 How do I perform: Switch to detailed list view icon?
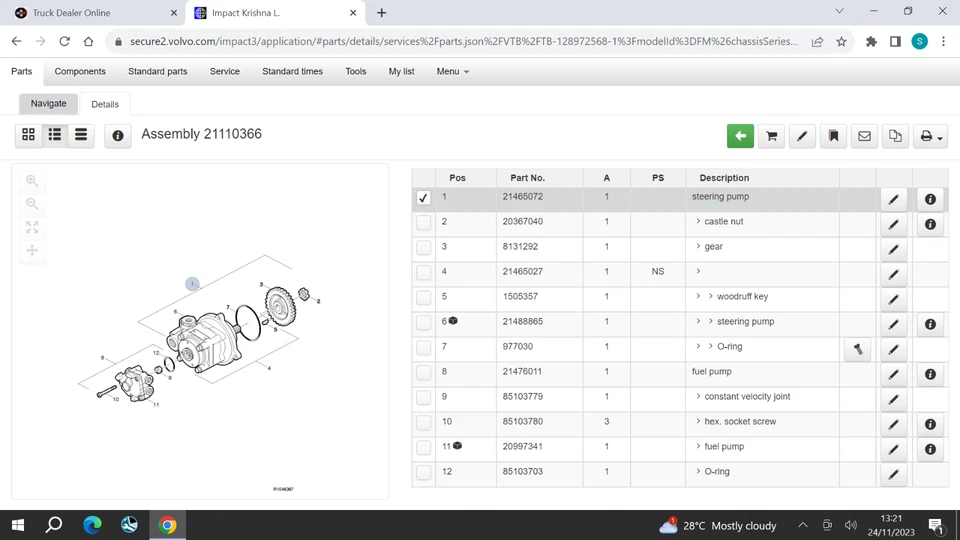click(x=54, y=135)
